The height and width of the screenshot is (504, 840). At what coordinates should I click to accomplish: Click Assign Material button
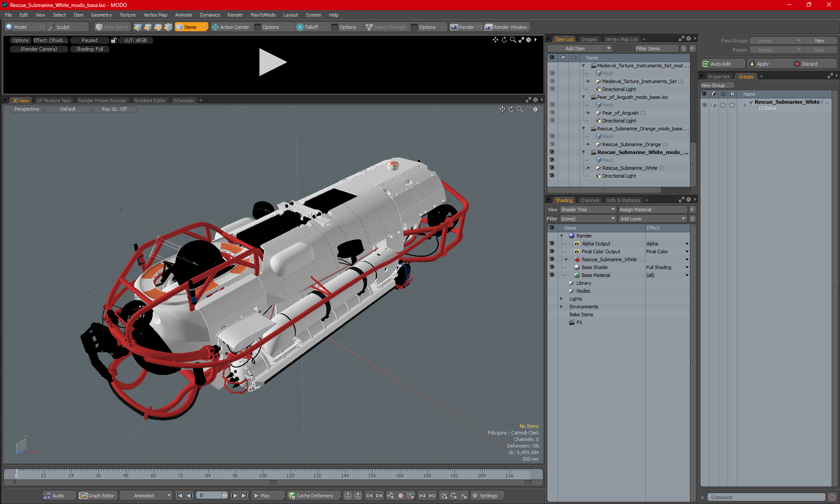click(x=652, y=210)
